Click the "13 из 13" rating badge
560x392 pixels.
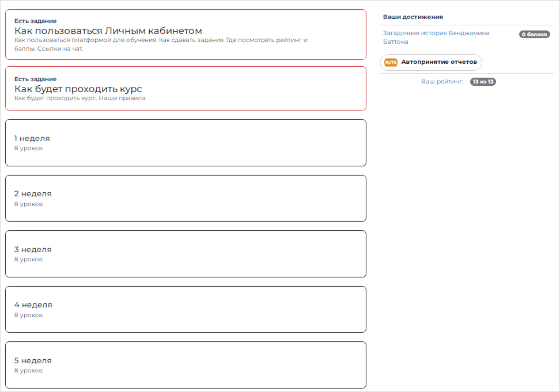[483, 82]
